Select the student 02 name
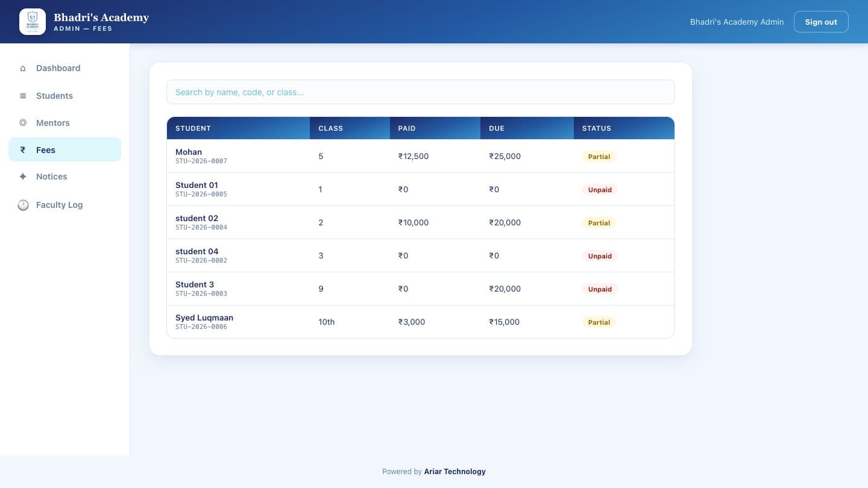 tap(197, 218)
